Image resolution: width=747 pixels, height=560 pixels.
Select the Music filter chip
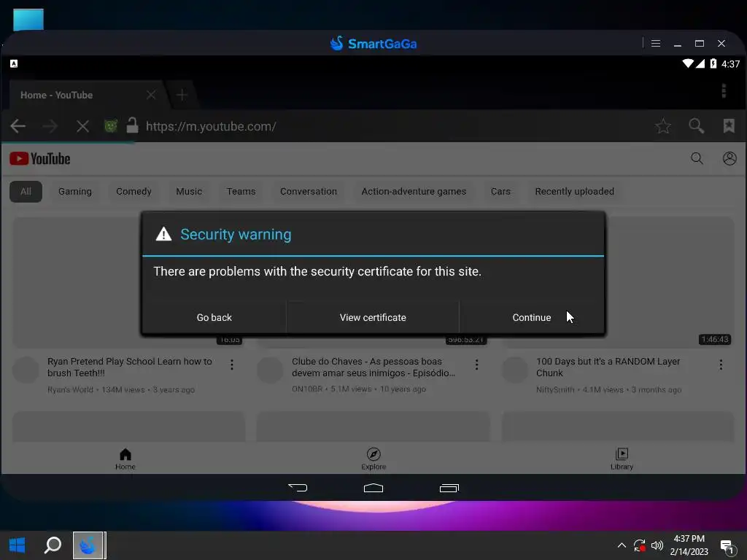(x=189, y=192)
